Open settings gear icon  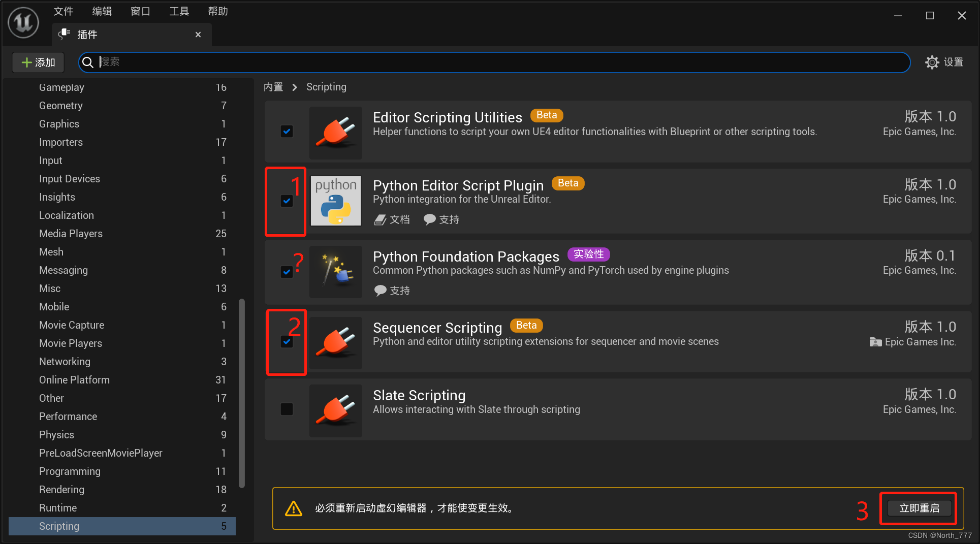(x=932, y=62)
